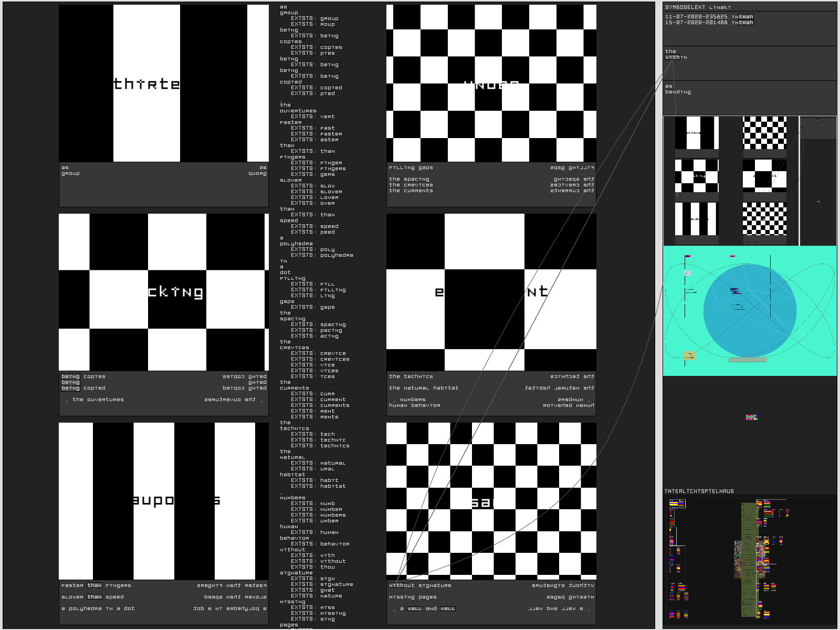Click the magenta marker in teal panel
The width and height of the screenshot is (840, 630).
point(687,257)
